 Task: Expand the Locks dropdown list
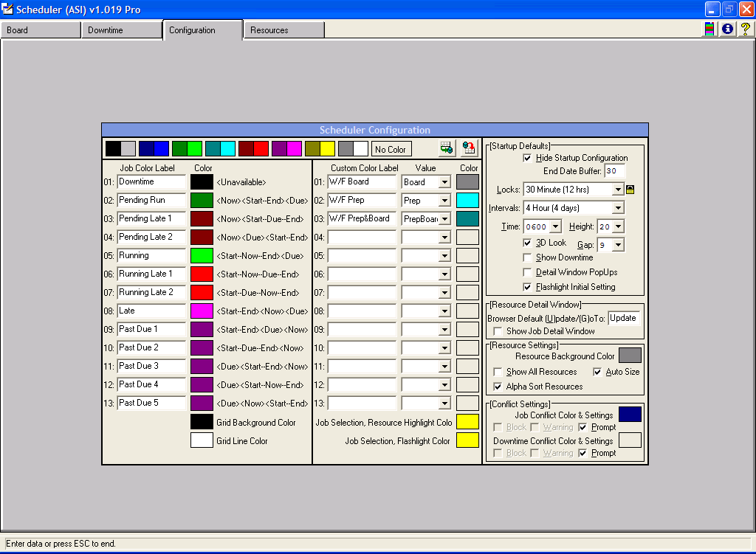(x=618, y=190)
